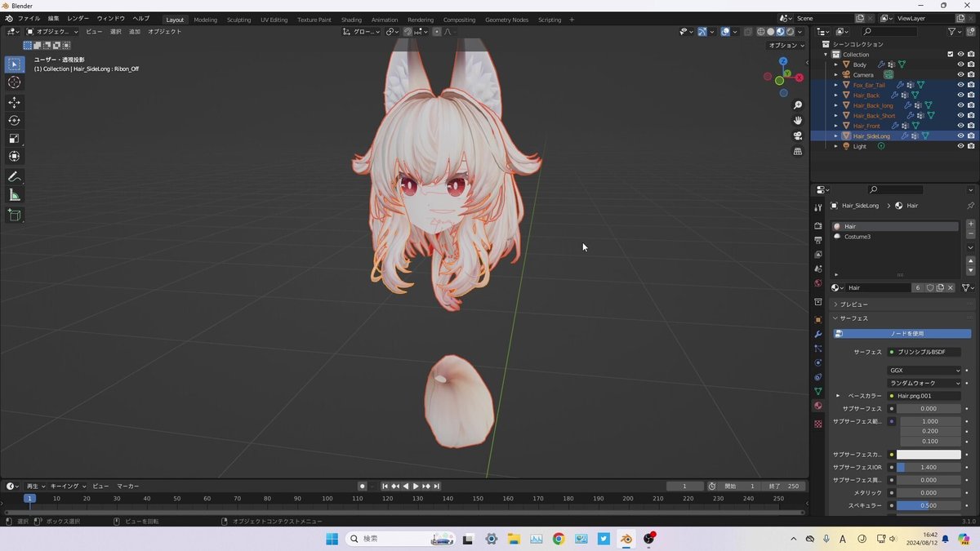This screenshot has height=551, width=980.
Task: Hide Hair_Front with its eye icon
Action: coord(960,126)
